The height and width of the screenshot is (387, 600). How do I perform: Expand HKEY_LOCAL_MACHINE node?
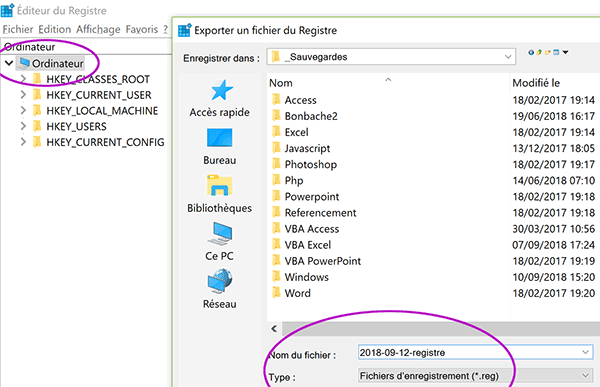[23, 110]
